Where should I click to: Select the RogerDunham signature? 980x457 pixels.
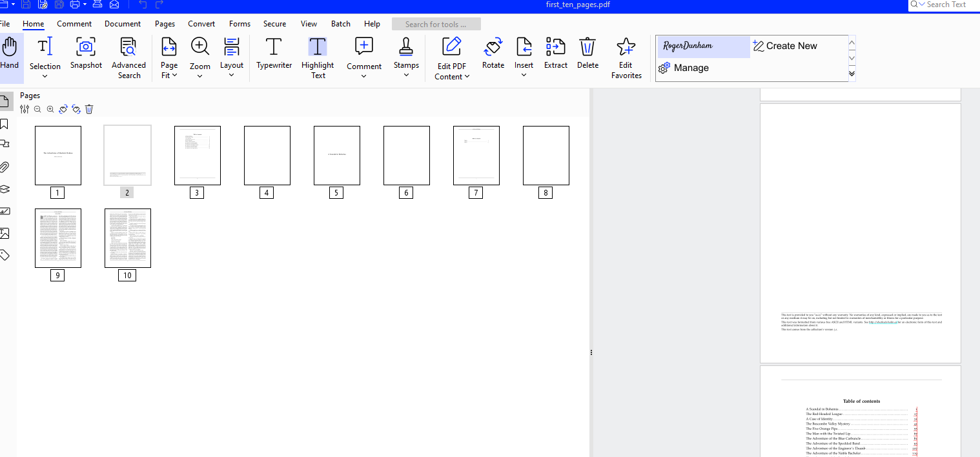(x=704, y=46)
